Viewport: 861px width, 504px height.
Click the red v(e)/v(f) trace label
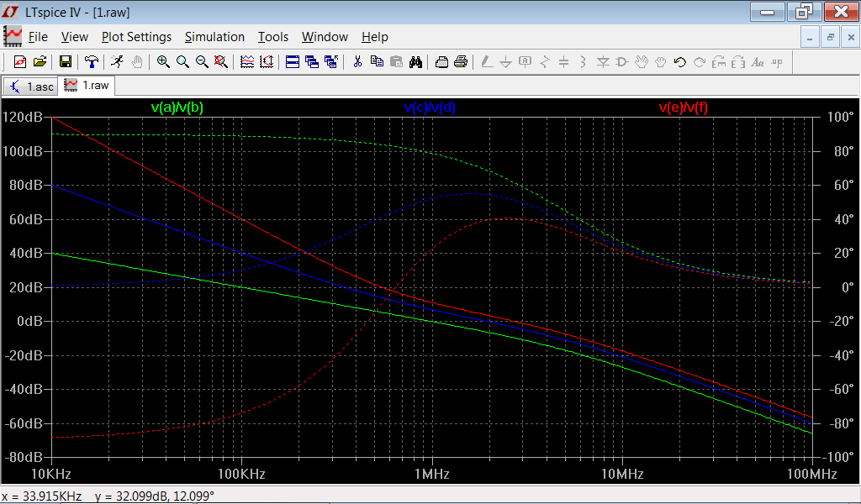[x=683, y=108]
